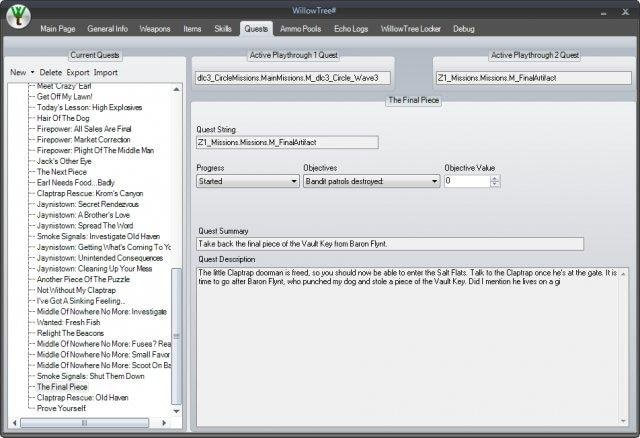Click the quest list horizontal scrollbar thumb
The height and width of the screenshot is (438, 640).
pyautogui.click(x=84, y=422)
